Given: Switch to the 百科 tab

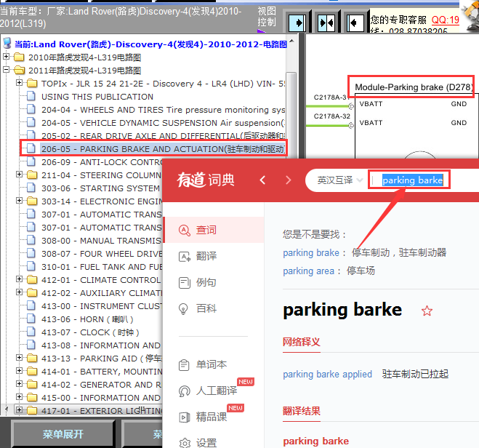Looking at the screenshot, I should click(214, 308).
